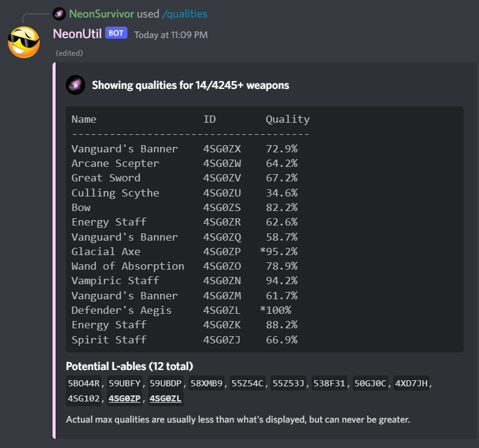Click the BOT badge next to NeonUtil
This screenshot has width=479, height=448.
click(x=116, y=33)
